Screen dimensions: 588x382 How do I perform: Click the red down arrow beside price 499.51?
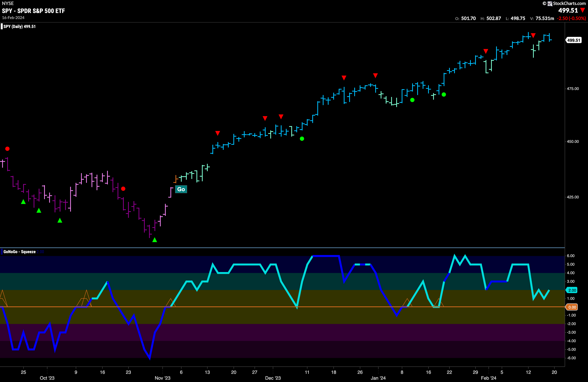[583, 10]
